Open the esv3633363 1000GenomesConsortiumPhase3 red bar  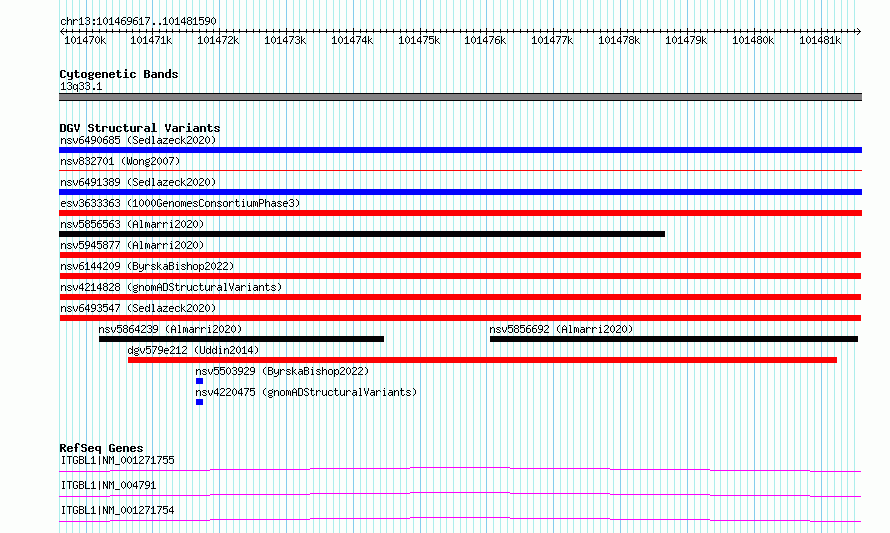tap(460, 213)
